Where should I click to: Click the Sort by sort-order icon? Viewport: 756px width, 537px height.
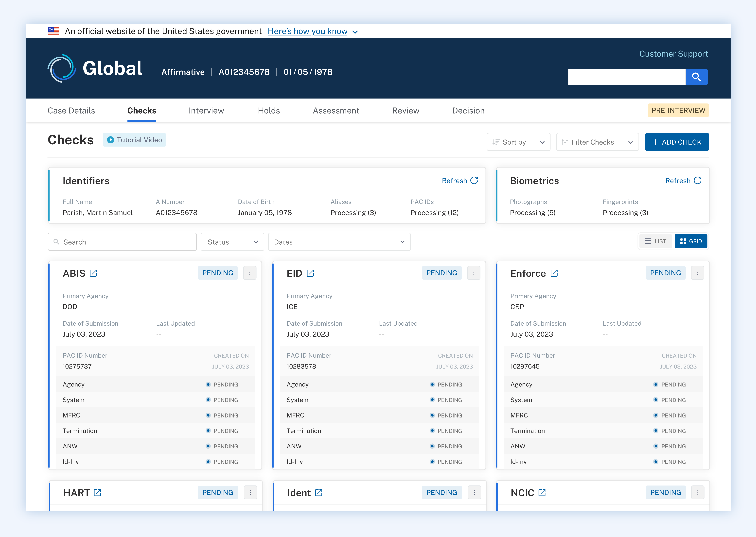[496, 142]
